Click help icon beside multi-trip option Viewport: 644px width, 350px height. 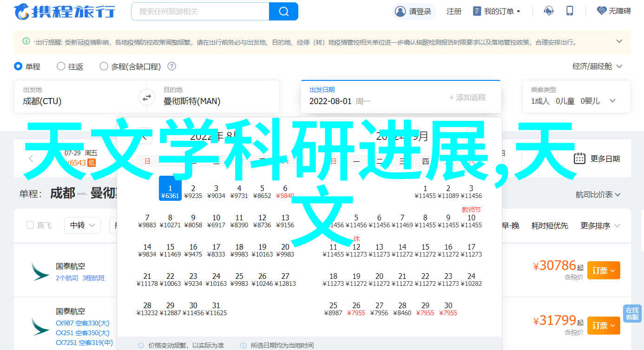pyautogui.click(x=171, y=66)
